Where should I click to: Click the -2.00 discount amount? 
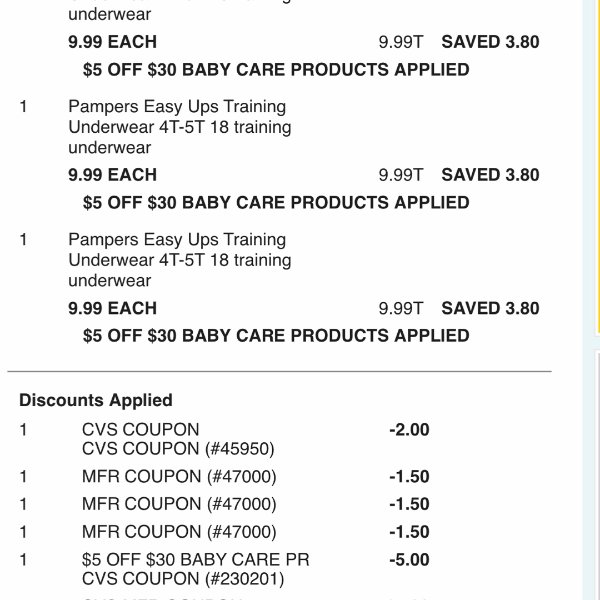409,430
